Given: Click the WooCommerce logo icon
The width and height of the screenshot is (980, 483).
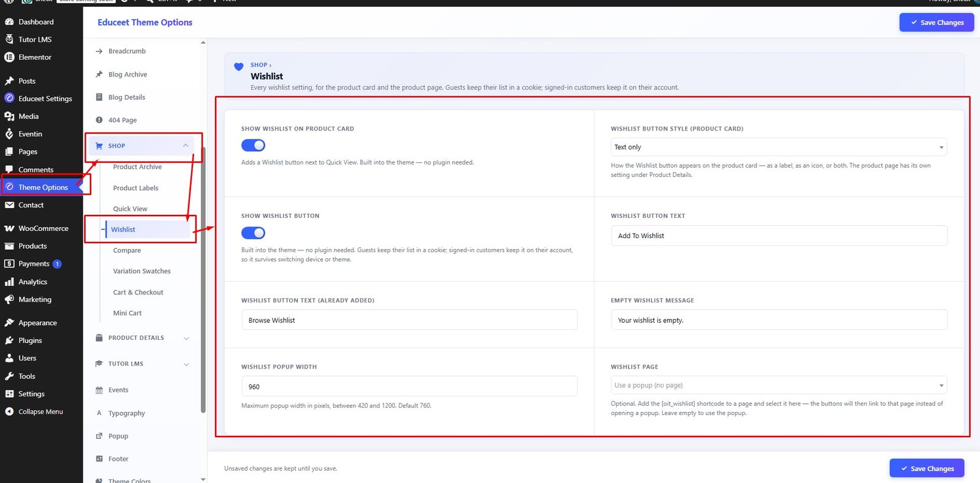Looking at the screenshot, I should pos(9,228).
